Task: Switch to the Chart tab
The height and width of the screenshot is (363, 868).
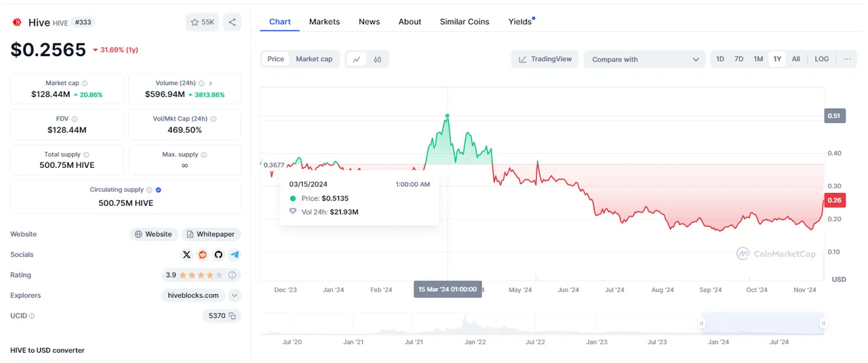Action: [280, 22]
